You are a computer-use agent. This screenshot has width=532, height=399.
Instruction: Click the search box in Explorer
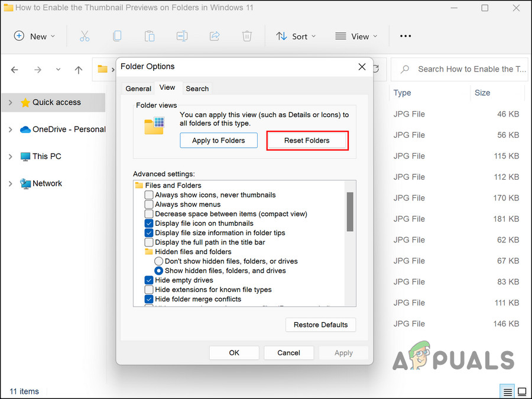coord(459,69)
